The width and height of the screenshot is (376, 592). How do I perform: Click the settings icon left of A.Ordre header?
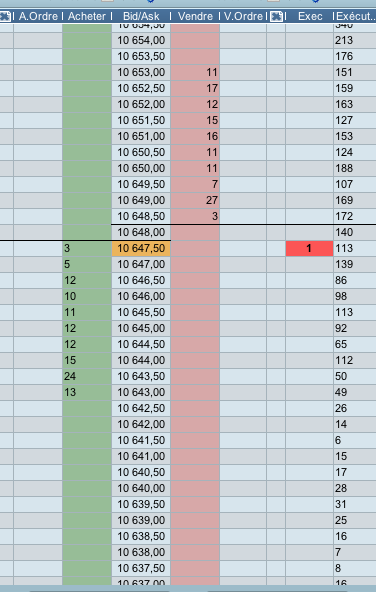pos(5,16)
